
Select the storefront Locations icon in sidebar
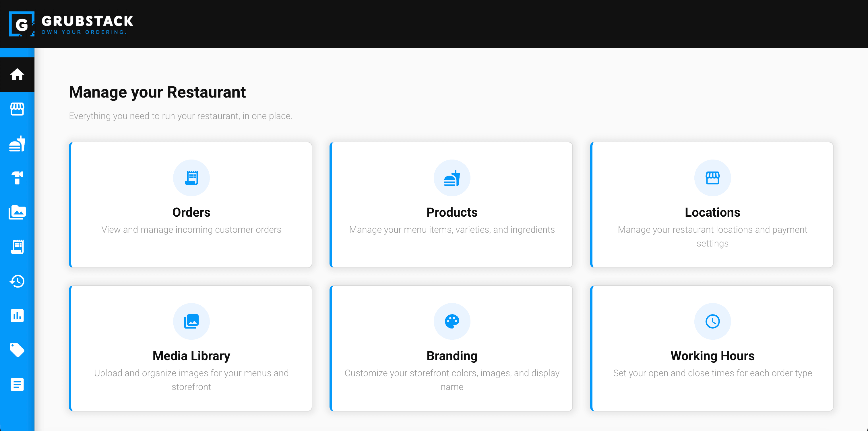click(x=17, y=109)
